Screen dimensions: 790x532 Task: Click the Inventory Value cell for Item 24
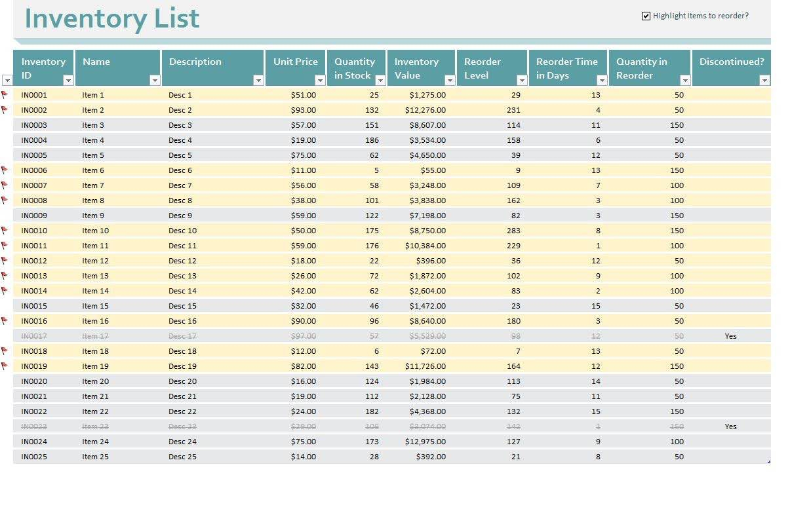coord(425,441)
